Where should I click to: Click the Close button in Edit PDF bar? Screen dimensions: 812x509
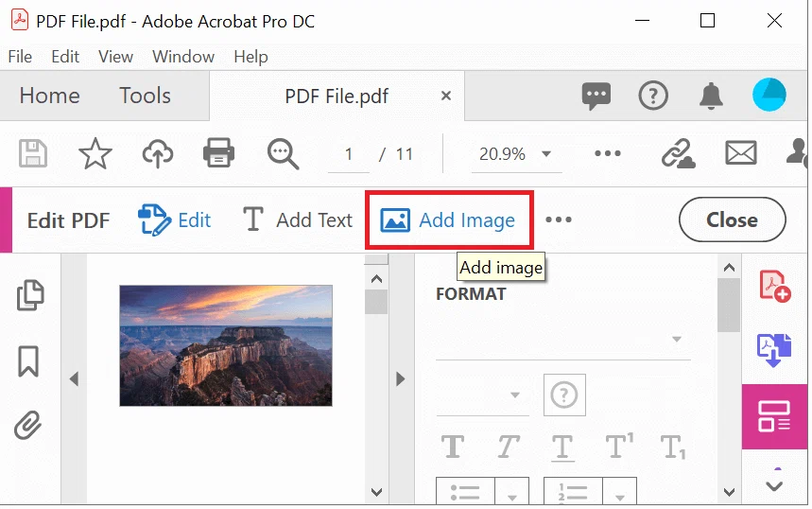point(733,219)
